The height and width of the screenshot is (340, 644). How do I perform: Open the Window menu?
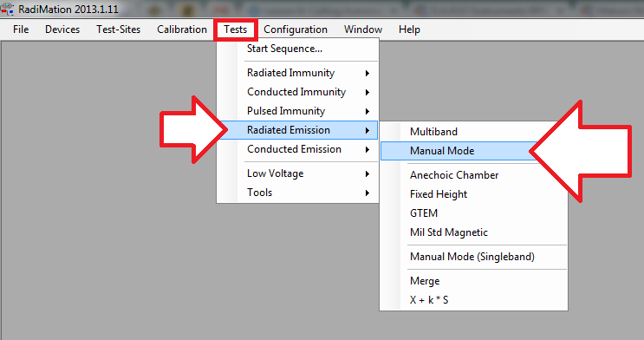(x=363, y=29)
